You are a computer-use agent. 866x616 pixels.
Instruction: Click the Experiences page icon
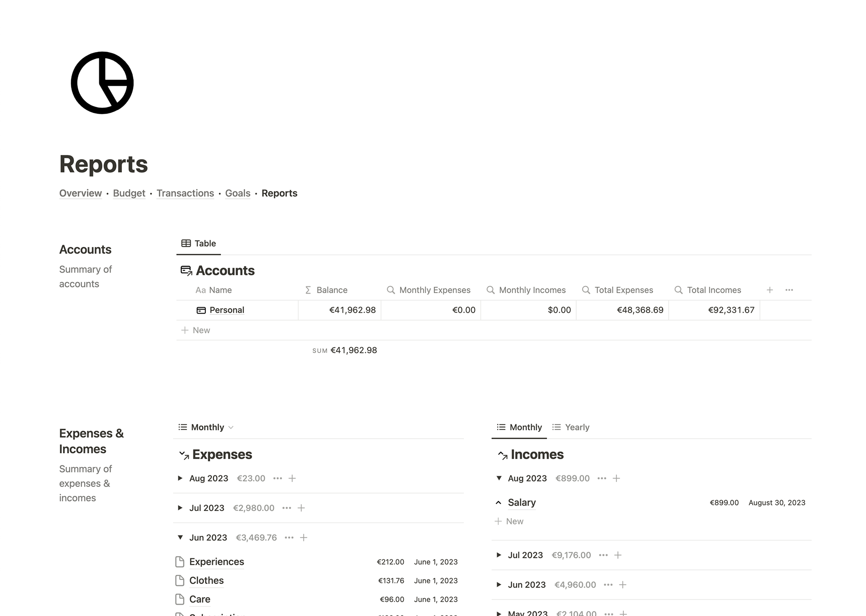(180, 562)
